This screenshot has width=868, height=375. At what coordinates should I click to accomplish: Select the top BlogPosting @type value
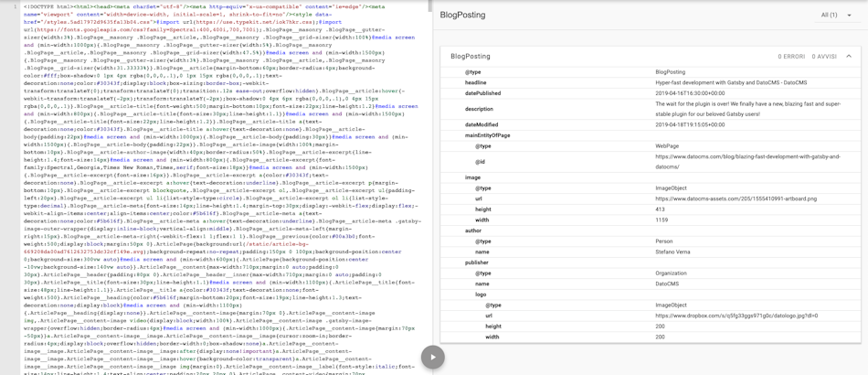tap(670, 72)
